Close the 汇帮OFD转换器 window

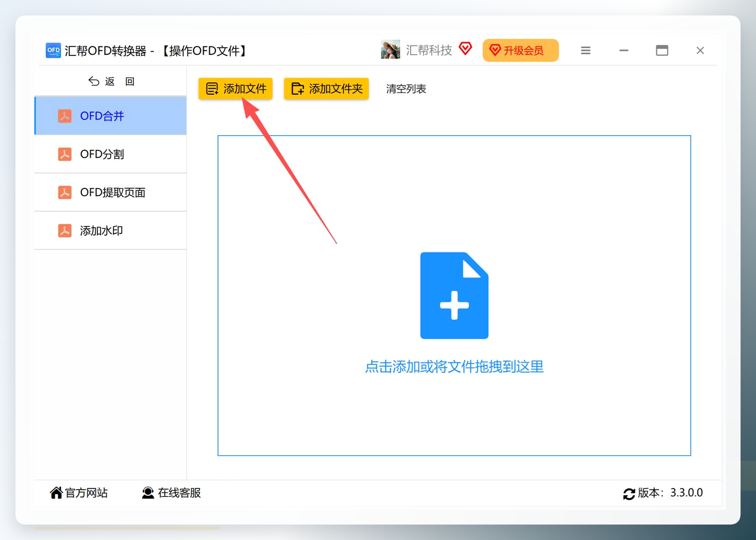coord(700,50)
